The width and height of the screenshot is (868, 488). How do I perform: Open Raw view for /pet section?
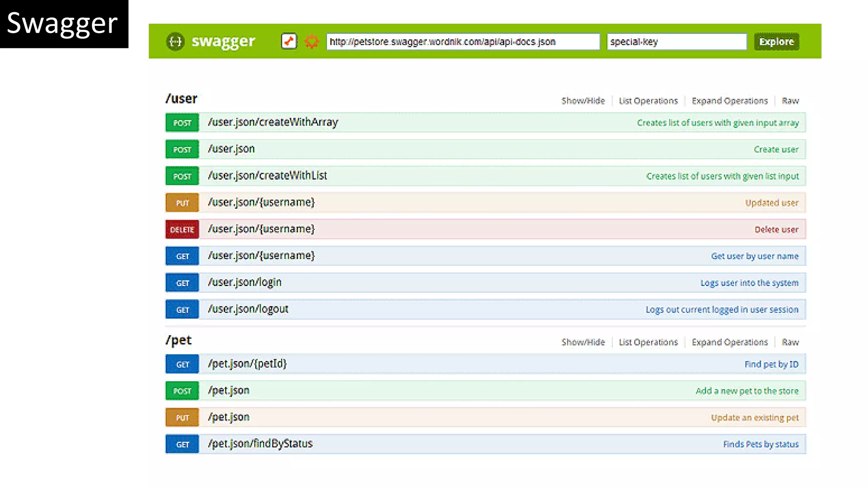click(790, 342)
